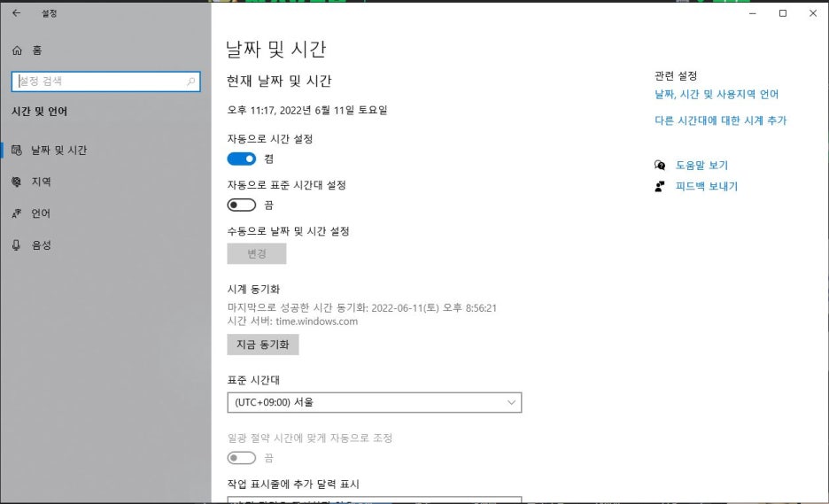Image resolution: width=829 pixels, height=504 pixels.
Task: Click the 변경 button
Action: coord(257,254)
